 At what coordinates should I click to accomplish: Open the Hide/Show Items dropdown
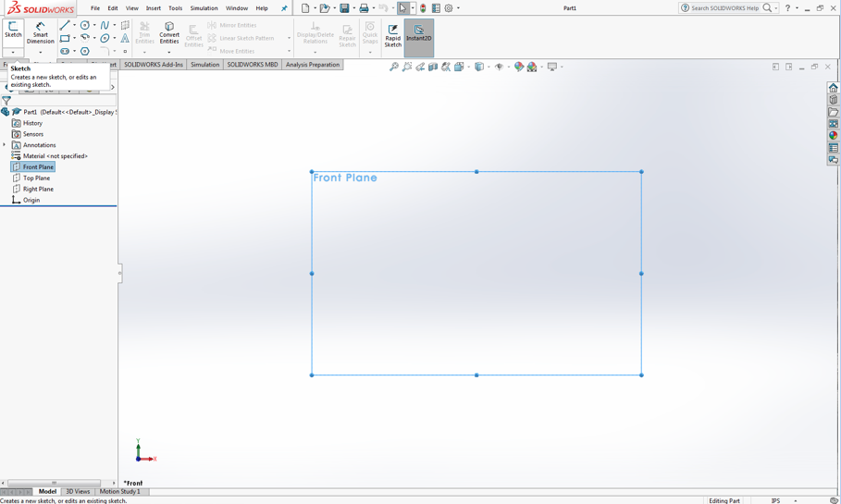pos(508,67)
